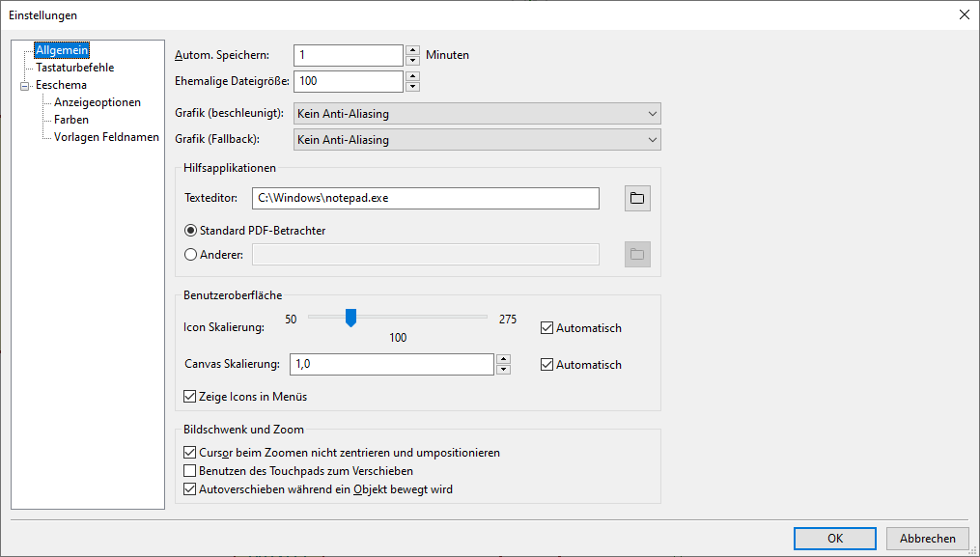Viewport: 980px width, 557px height.
Task: Uncheck Automatisch for Icon Skalierung
Action: pyautogui.click(x=546, y=327)
